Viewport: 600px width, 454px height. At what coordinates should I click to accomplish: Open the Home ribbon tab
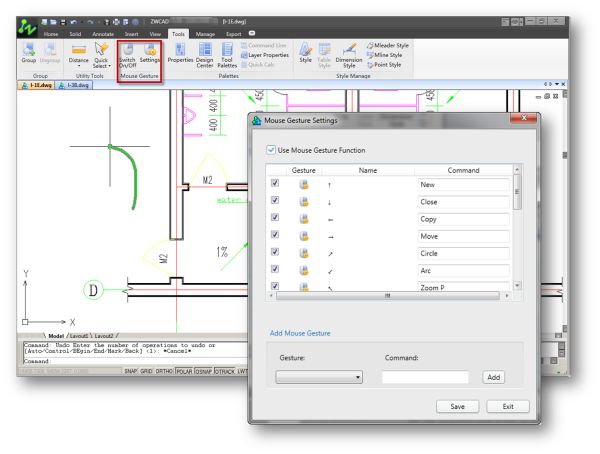click(51, 34)
